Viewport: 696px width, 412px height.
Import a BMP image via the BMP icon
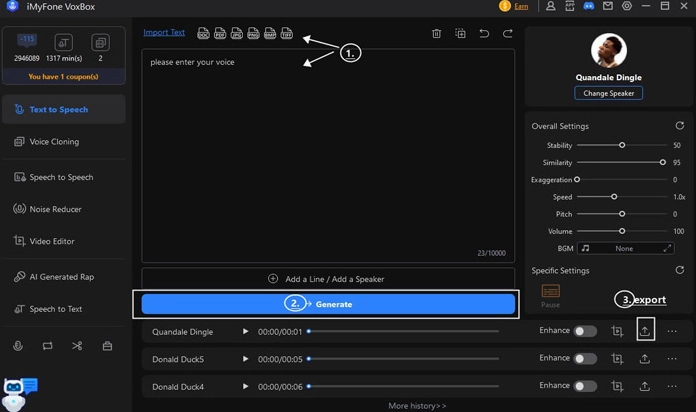tap(270, 33)
